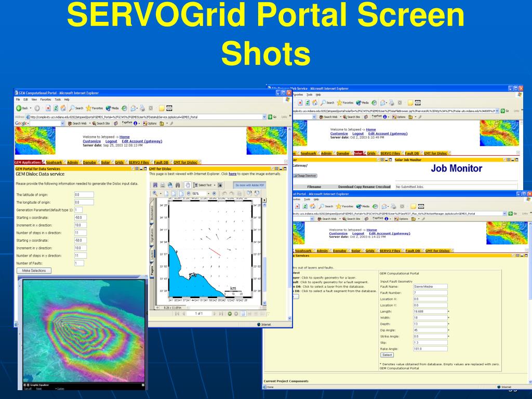Viewport: 532px width, 399px height.
Task: Click zoom out minus in PDF viewer
Action: click(189, 193)
